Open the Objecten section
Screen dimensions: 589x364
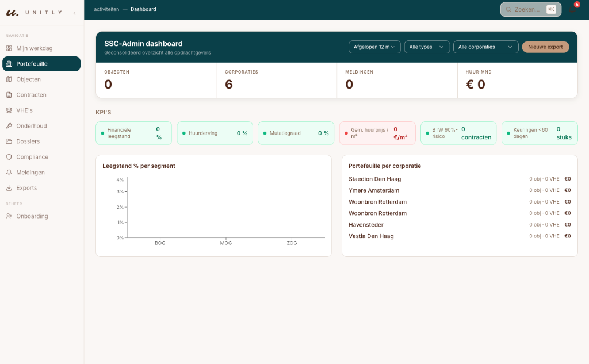click(x=41, y=79)
